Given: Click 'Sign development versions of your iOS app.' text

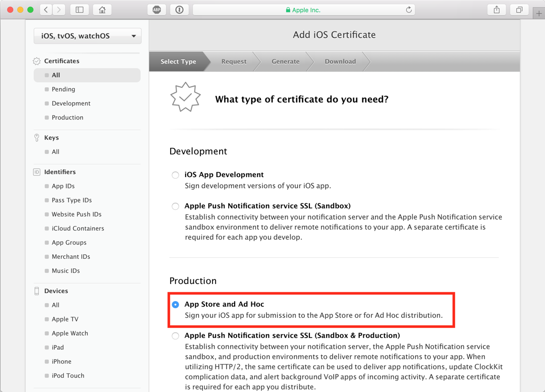Looking at the screenshot, I should (258, 186).
